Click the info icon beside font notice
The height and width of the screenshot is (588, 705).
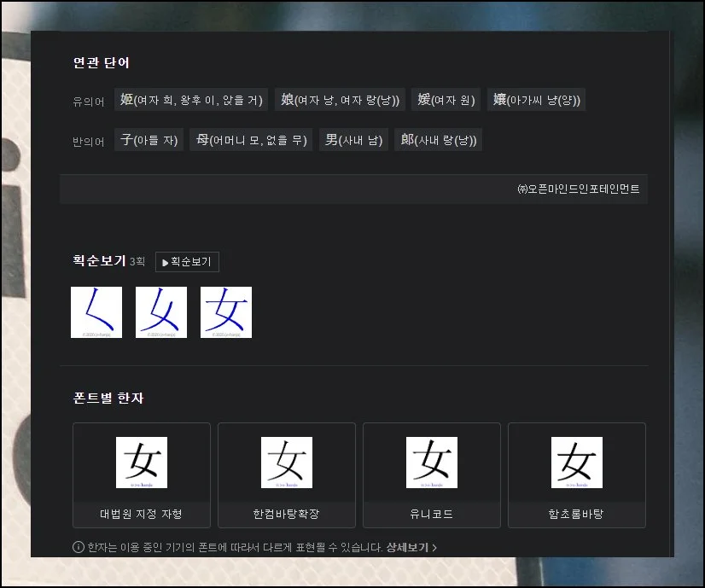click(x=79, y=547)
